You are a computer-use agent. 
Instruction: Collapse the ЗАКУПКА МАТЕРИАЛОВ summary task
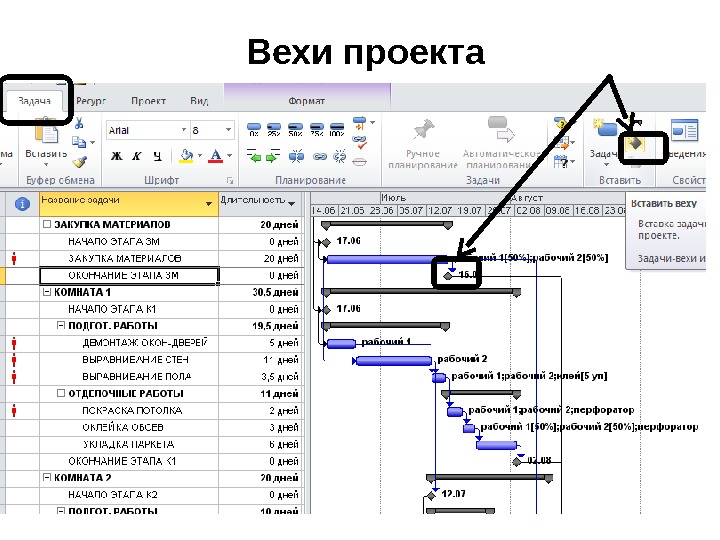click(47, 225)
